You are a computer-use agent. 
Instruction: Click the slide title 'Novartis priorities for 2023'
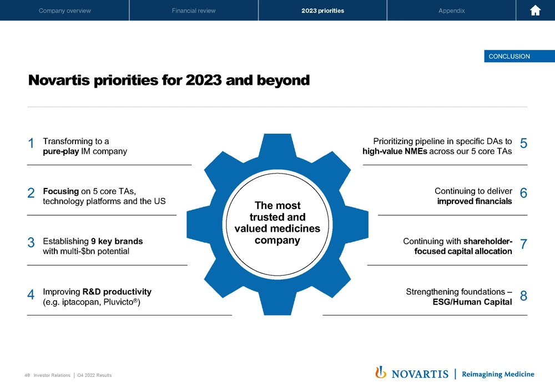click(x=169, y=80)
